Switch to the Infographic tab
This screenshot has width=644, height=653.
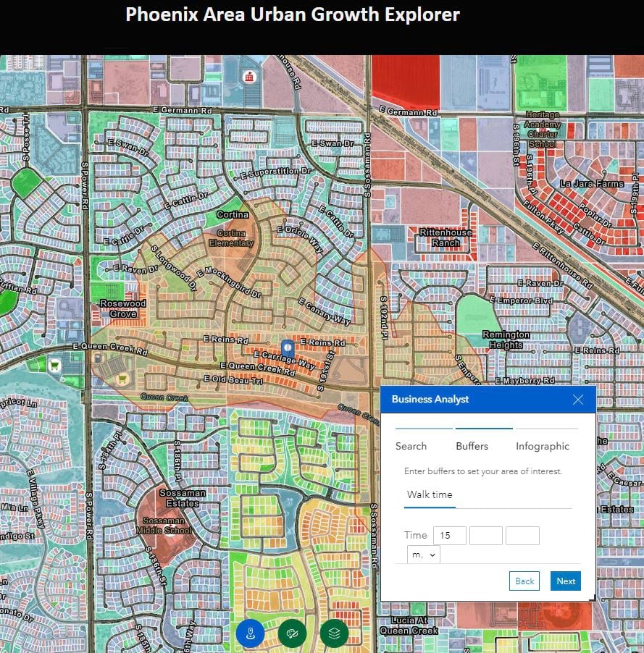click(542, 447)
